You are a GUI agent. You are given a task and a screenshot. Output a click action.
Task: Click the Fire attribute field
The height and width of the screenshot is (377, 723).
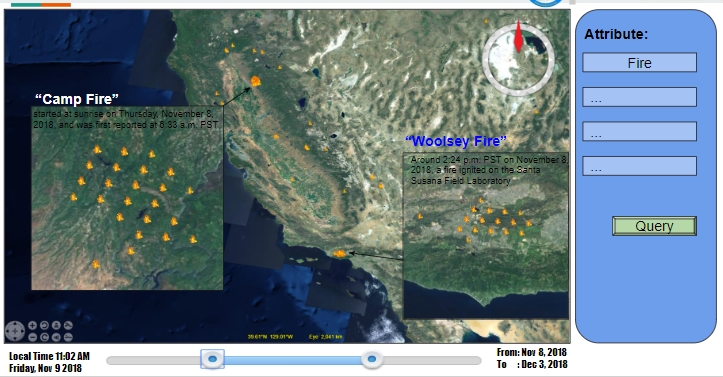coord(640,63)
